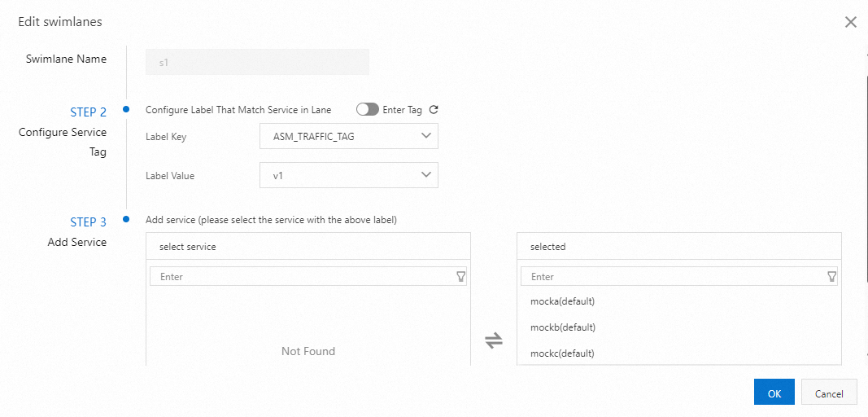Click filter icon in select service list

pyautogui.click(x=460, y=277)
